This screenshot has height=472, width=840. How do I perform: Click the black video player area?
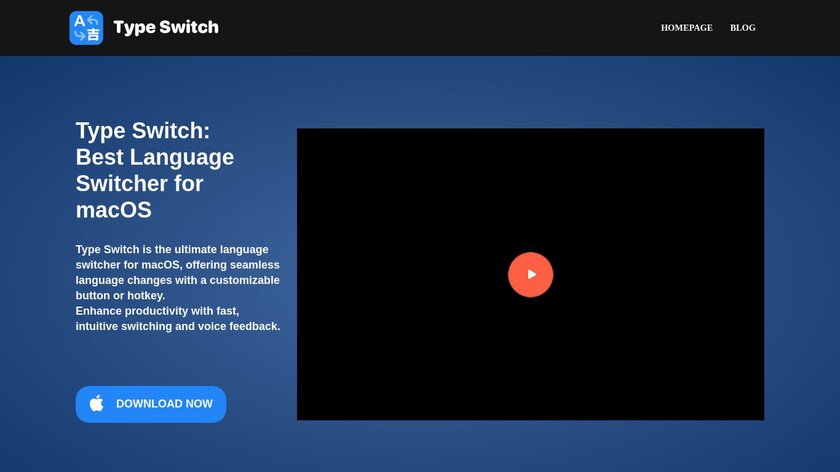pyautogui.click(x=530, y=274)
